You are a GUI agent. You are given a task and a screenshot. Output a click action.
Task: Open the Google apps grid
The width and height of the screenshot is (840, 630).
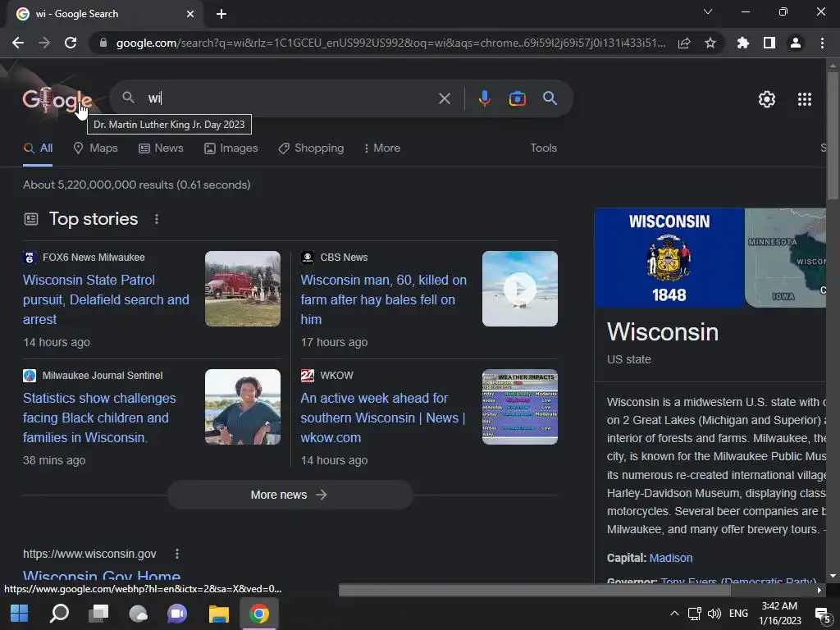point(804,99)
